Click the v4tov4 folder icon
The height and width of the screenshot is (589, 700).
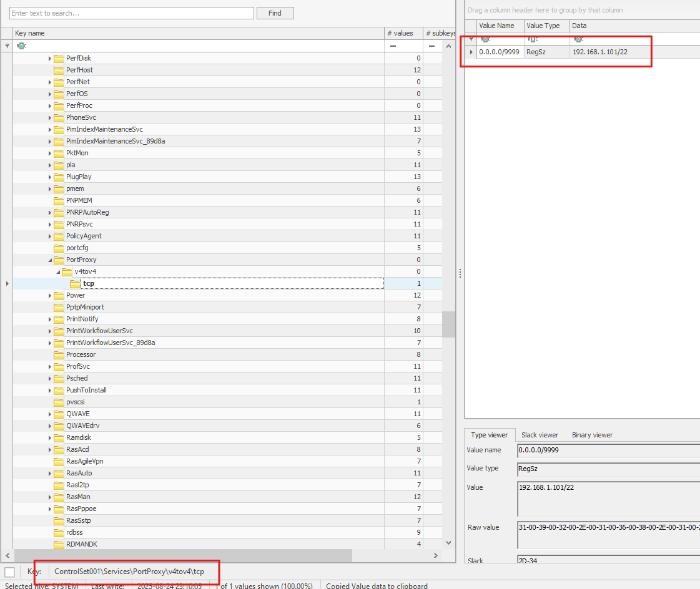[67, 271]
